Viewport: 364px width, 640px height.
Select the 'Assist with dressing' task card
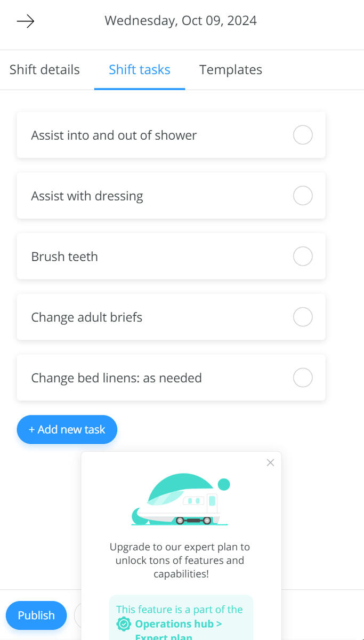[133, 196]
